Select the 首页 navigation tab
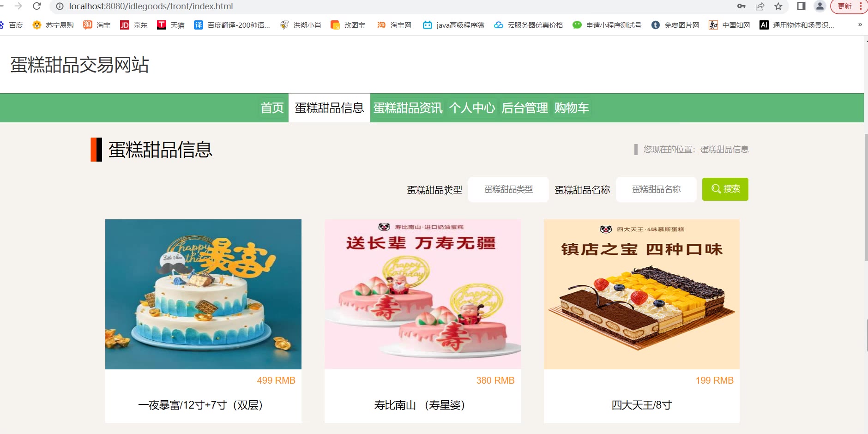The image size is (868, 434). tap(272, 108)
